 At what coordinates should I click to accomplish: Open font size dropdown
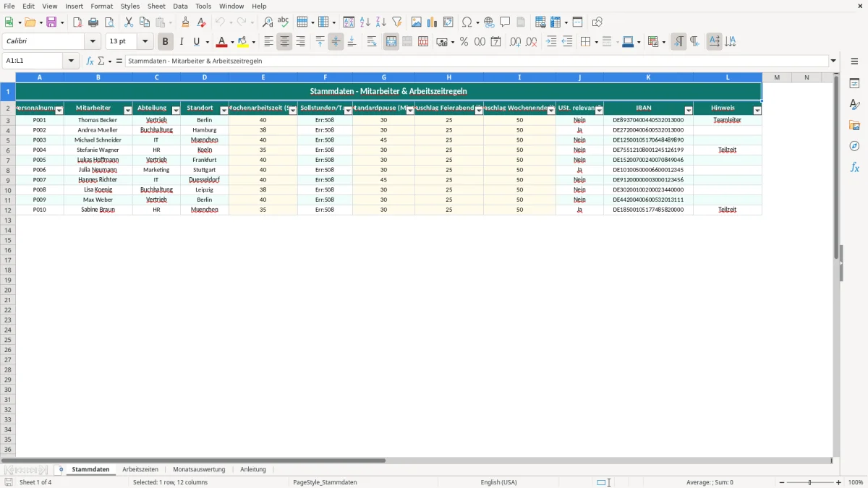[x=145, y=42]
